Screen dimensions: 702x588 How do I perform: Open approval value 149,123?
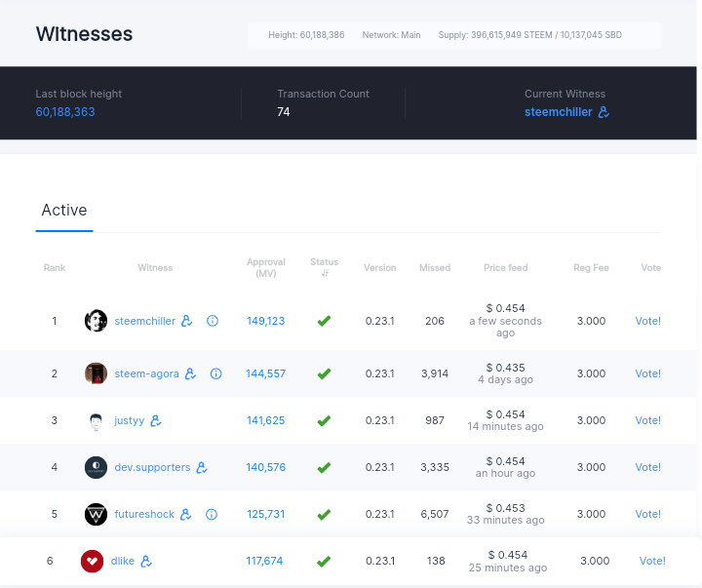265,321
